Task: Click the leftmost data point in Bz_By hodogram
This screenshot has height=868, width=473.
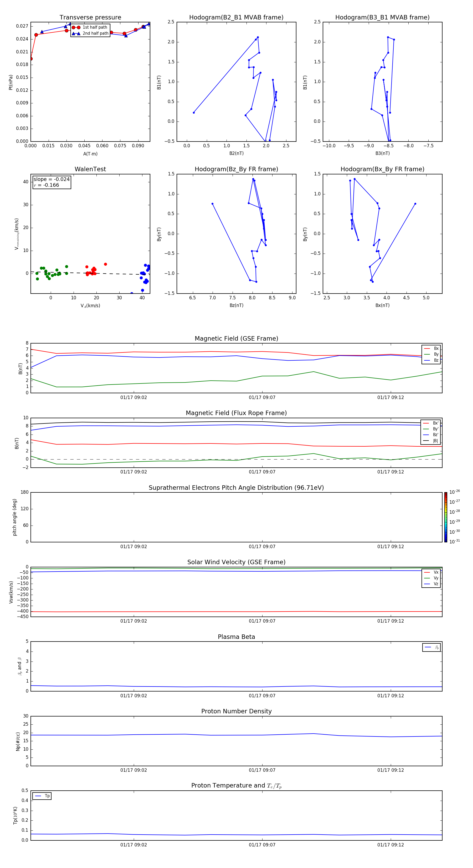Action: pyautogui.click(x=212, y=204)
